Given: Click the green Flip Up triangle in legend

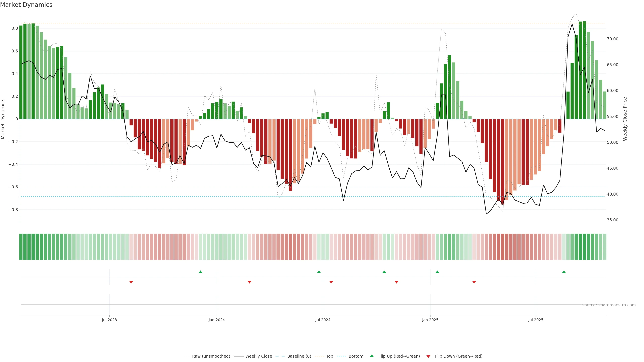Looking at the screenshot, I should (371, 356).
